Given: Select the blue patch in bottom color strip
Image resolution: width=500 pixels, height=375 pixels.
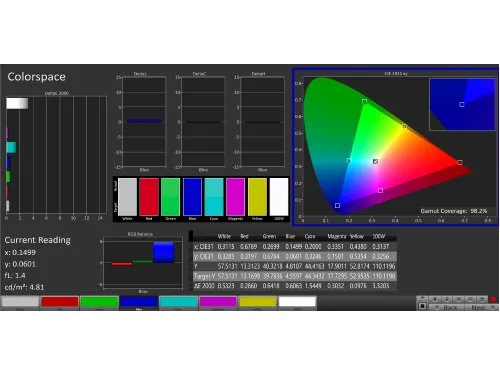Looking at the screenshot, I should point(139,302).
